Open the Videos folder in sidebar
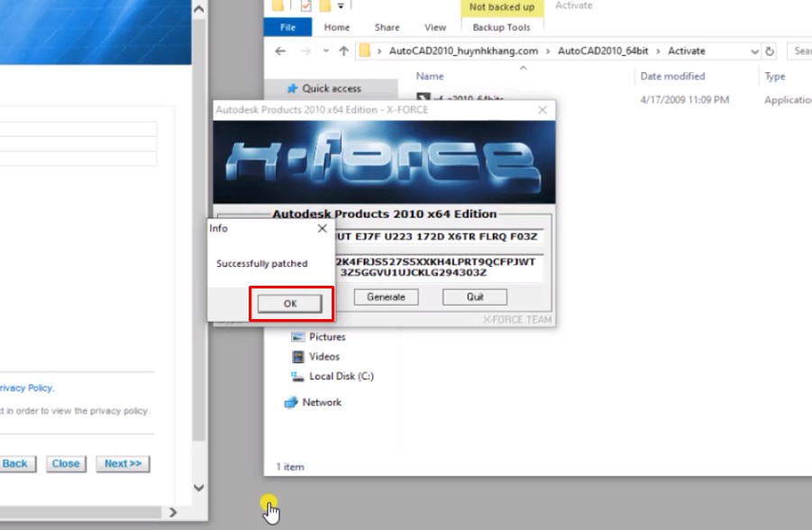Screen dimensions: 812x530 (324, 356)
